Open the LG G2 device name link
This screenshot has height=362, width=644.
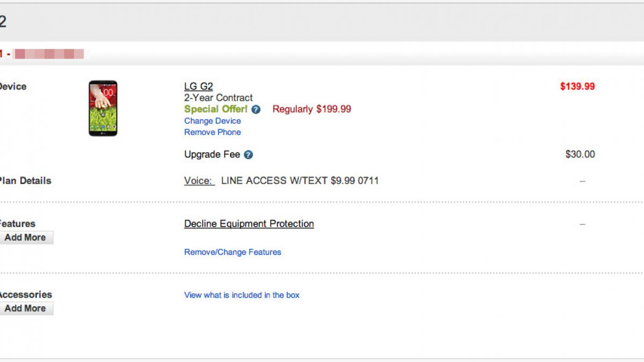click(199, 87)
